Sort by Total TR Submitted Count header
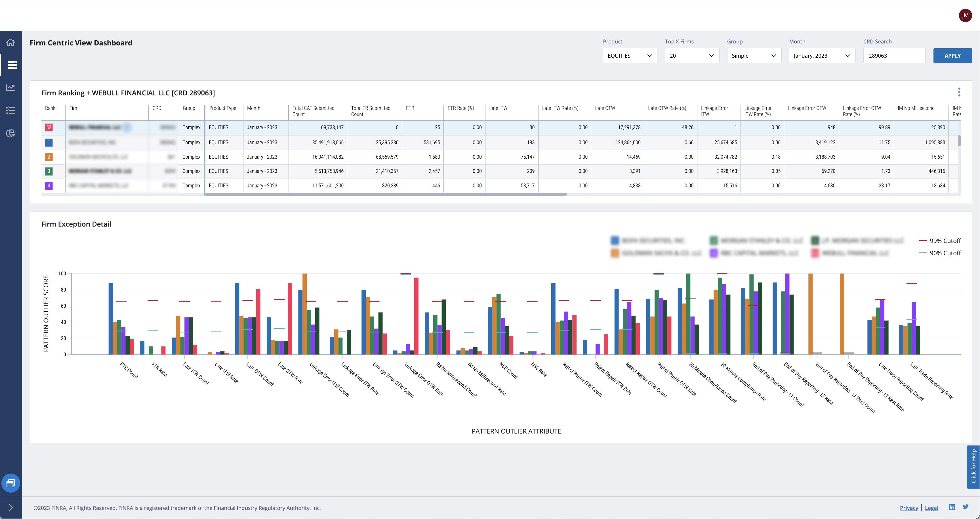Image resolution: width=980 pixels, height=519 pixels. point(371,111)
